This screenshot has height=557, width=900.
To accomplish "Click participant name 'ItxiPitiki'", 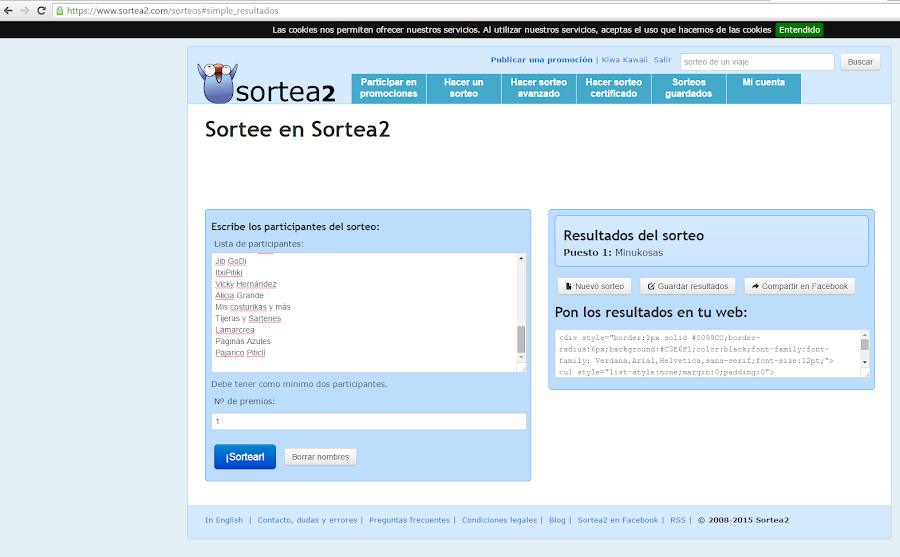I will [x=228, y=273].
